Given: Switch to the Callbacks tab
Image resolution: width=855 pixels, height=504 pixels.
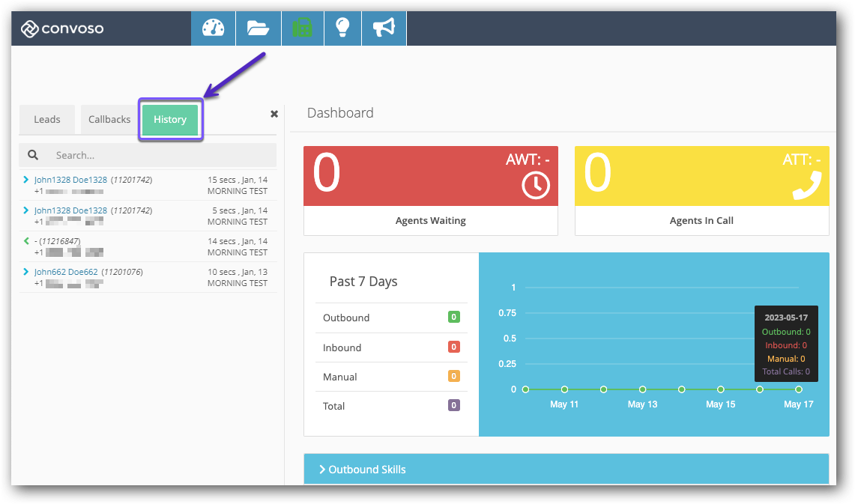Looking at the screenshot, I should pos(109,120).
